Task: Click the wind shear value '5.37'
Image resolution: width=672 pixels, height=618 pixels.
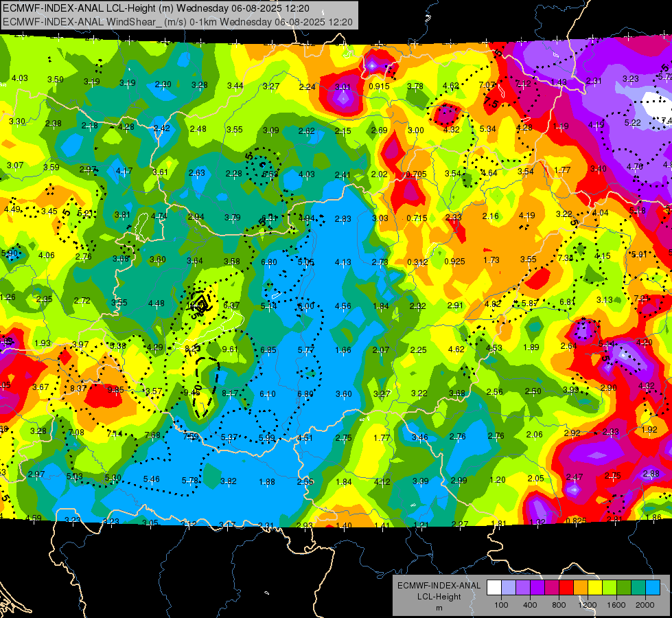Action: pyautogui.click(x=229, y=437)
